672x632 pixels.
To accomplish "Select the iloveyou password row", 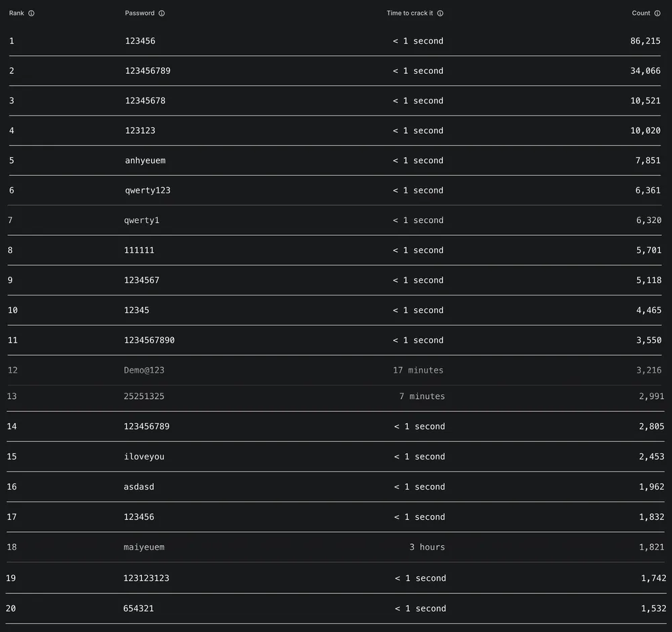I will coord(144,457).
